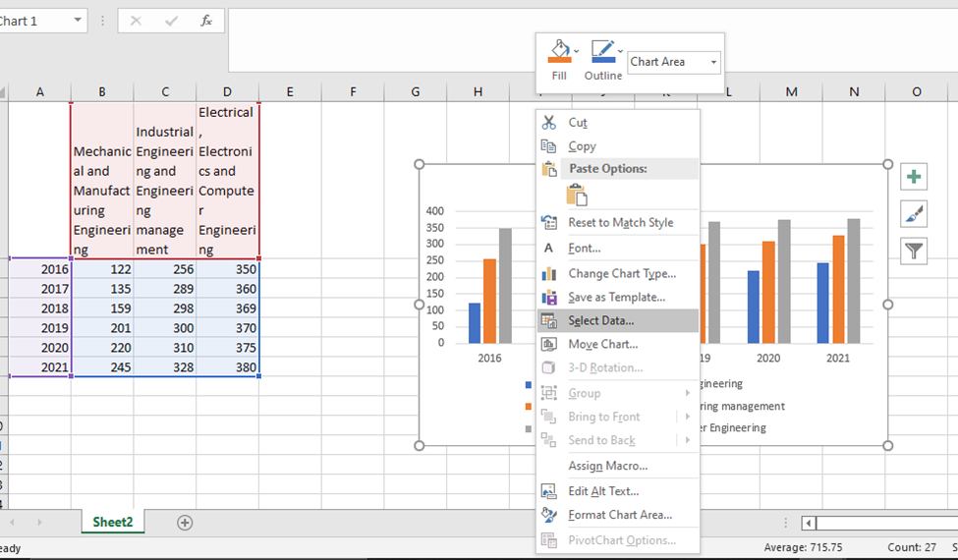
Task: Open the Fill color dropdown arrow
Action: click(x=576, y=51)
